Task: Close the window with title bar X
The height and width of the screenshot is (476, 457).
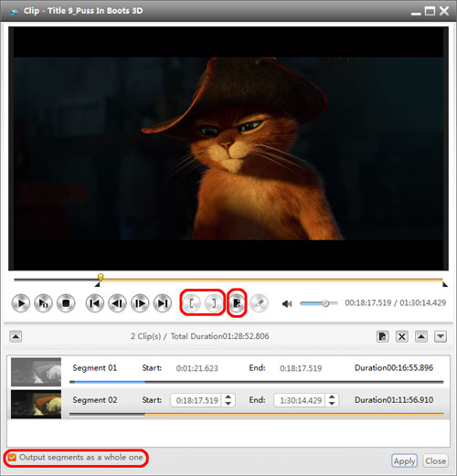Action: (x=444, y=11)
